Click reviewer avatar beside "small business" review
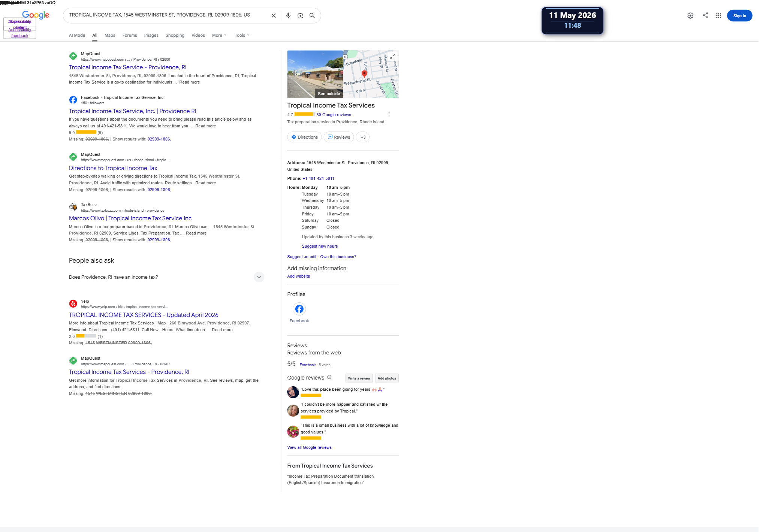 (x=293, y=432)
